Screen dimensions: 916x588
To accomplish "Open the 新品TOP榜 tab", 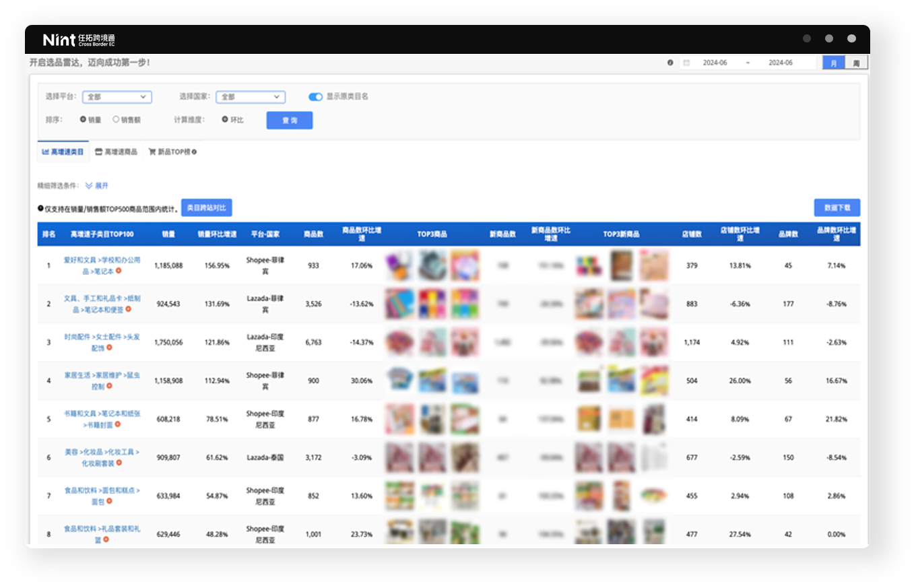I will [172, 152].
